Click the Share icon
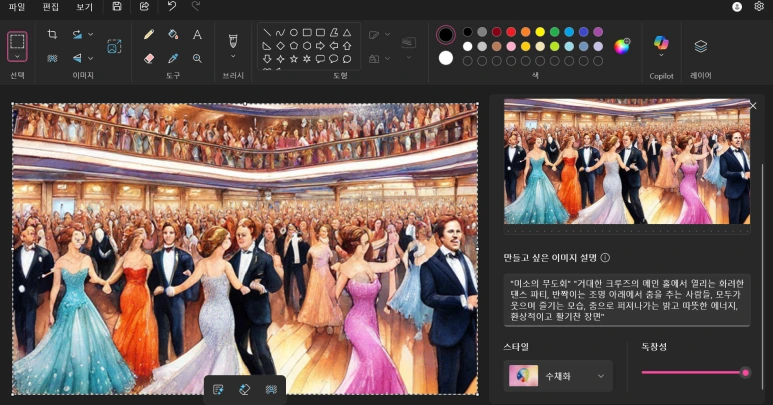The height and width of the screenshot is (405, 773). coord(144,6)
